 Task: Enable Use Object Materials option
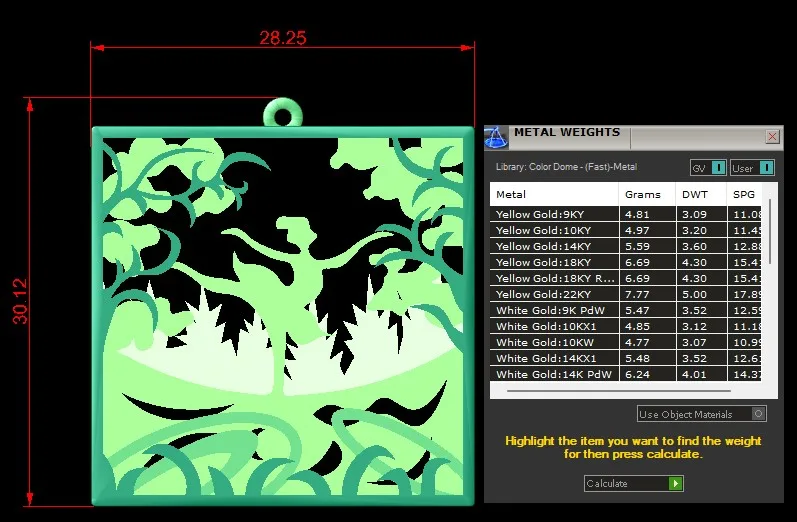(x=758, y=414)
